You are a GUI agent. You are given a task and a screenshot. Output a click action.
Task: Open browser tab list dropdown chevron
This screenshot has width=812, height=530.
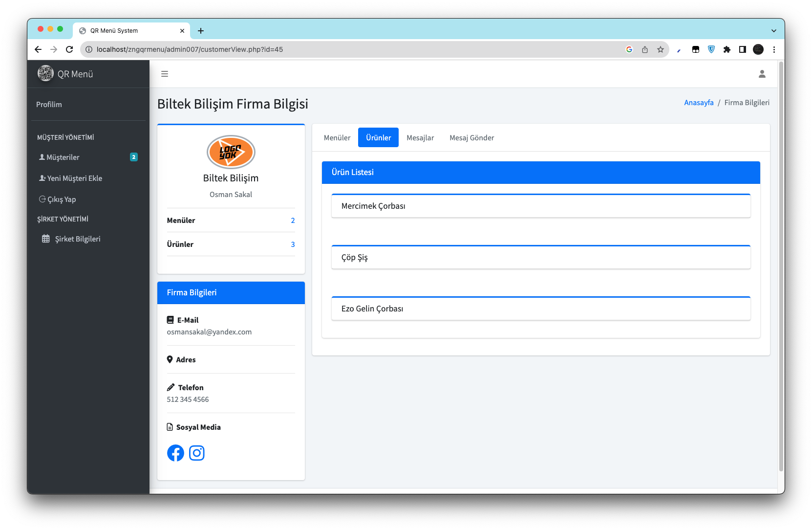point(774,31)
